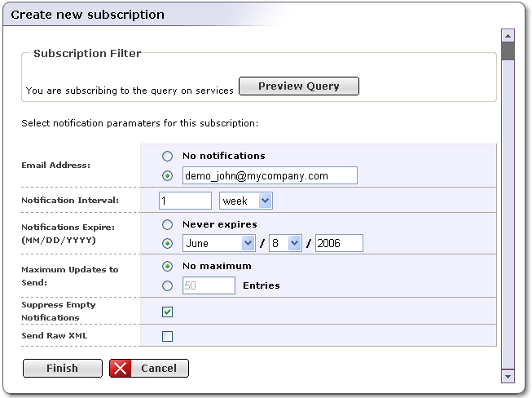This screenshot has height=398, width=532.
Task: Check the Send Raw XML checkbox
Action: [x=167, y=336]
